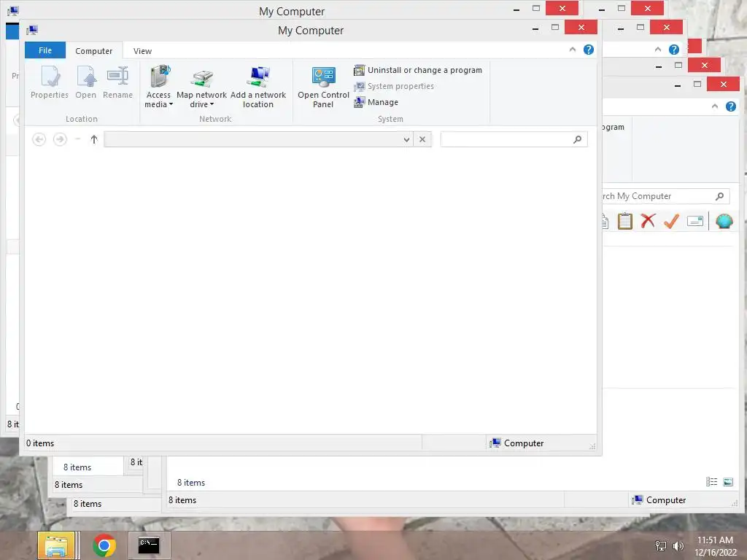Click the taskbar clock showing 11:51 AM
Image resolution: width=747 pixels, height=560 pixels.
715,545
